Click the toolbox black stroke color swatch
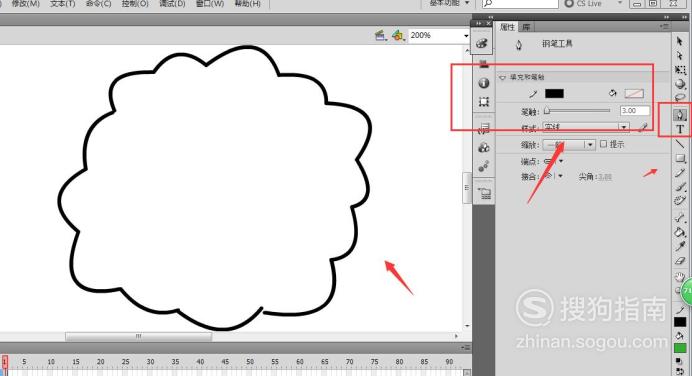 click(x=680, y=322)
